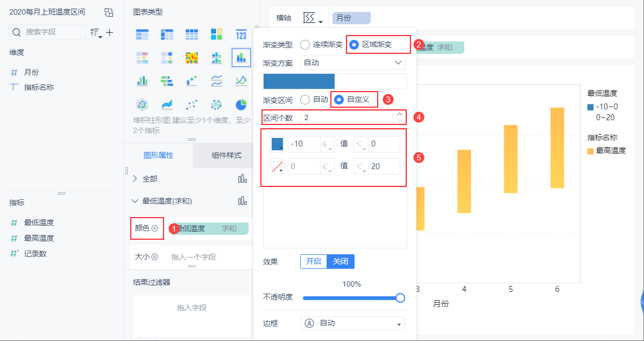Click the chart shape icon in 最低温度(求和) row

pyautogui.click(x=242, y=201)
